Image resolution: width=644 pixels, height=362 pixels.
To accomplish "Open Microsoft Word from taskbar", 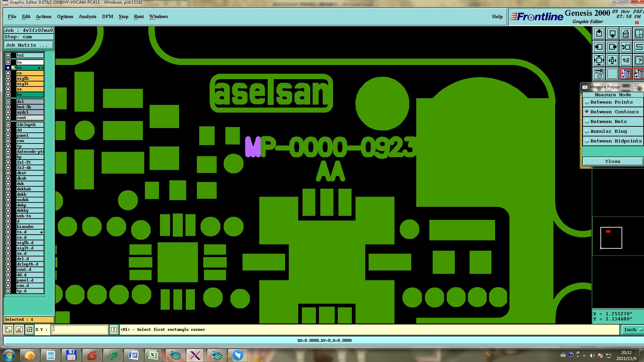I will pos(133,355).
